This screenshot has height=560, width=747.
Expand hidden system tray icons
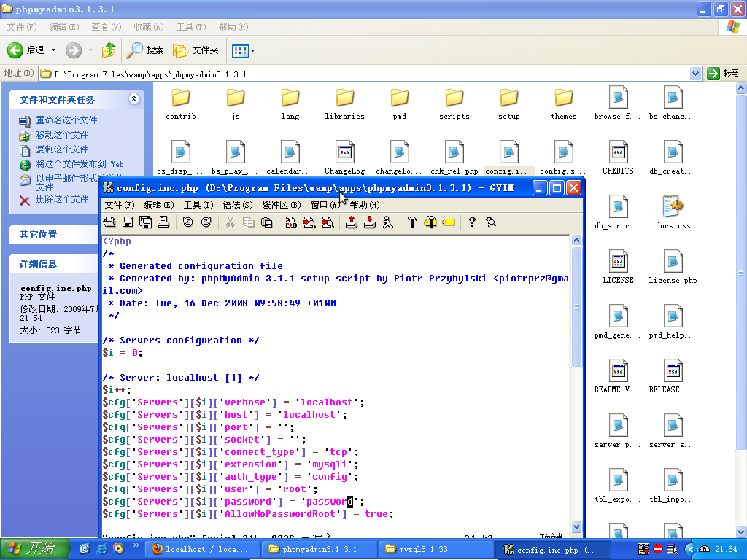pyautogui.click(x=691, y=549)
